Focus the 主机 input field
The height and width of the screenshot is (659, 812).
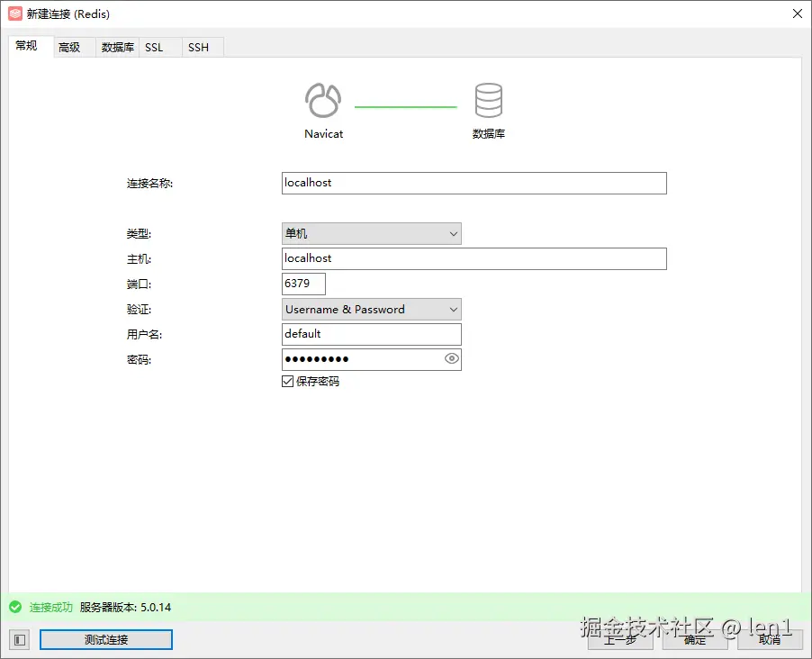tap(474, 258)
